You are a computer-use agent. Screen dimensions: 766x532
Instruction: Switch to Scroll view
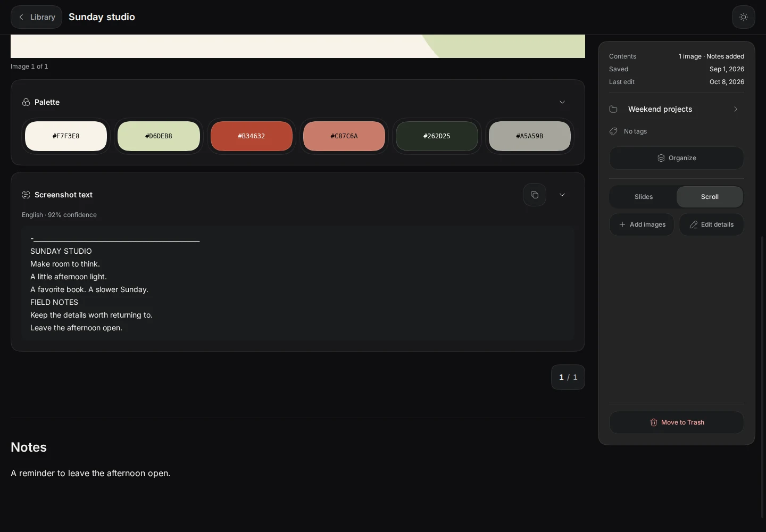tap(710, 197)
